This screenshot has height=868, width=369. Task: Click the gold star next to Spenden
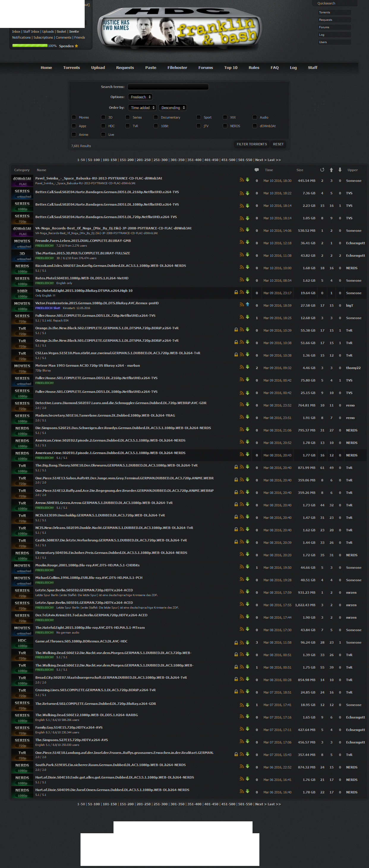76,46
